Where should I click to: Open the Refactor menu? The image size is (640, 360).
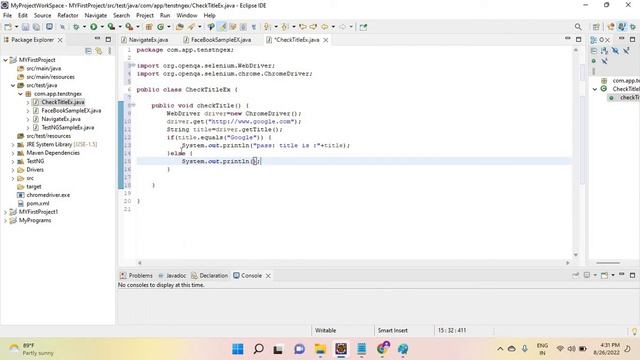(x=68, y=15)
